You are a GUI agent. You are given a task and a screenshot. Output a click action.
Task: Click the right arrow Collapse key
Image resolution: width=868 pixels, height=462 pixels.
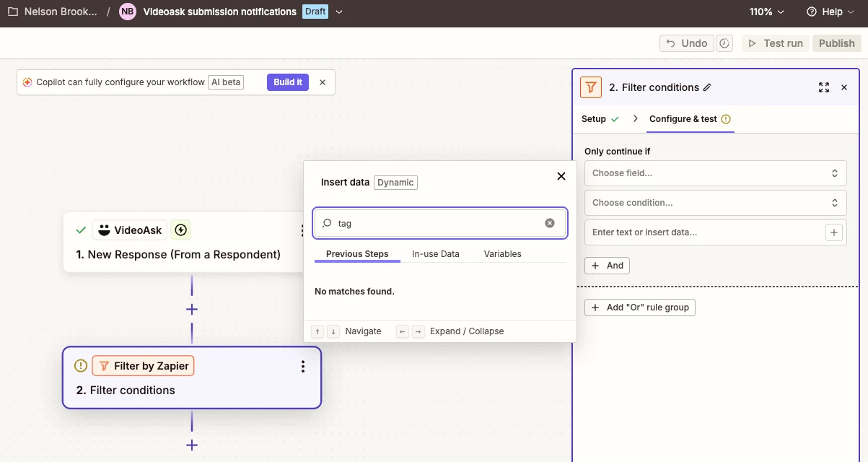click(x=418, y=331)
